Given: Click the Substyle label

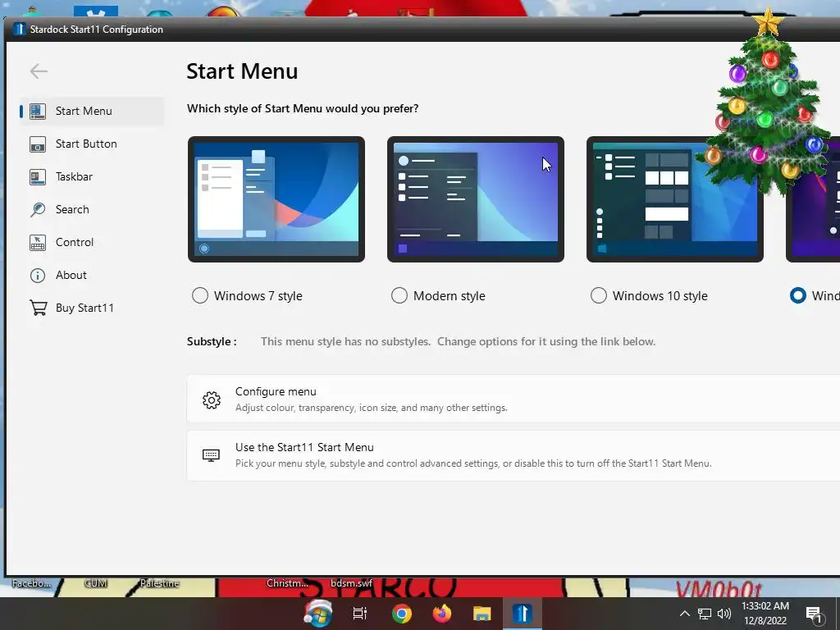Looking at the screenshot, I should tap(212, 342).
